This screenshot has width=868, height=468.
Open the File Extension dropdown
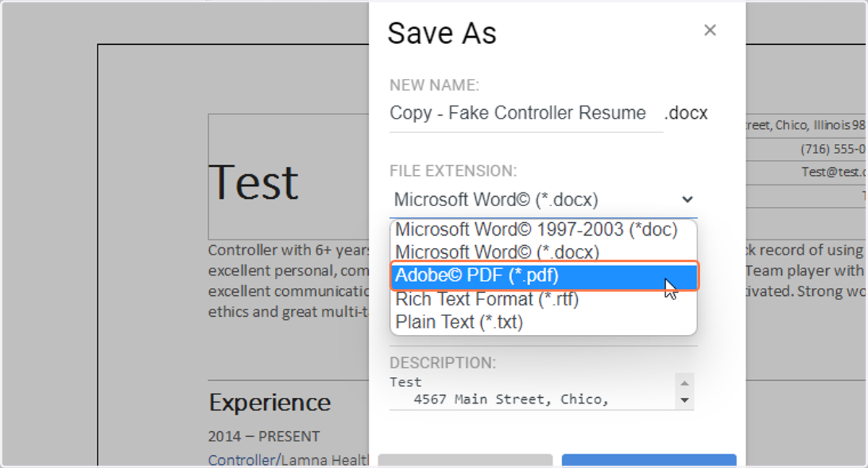pos(543,200)
